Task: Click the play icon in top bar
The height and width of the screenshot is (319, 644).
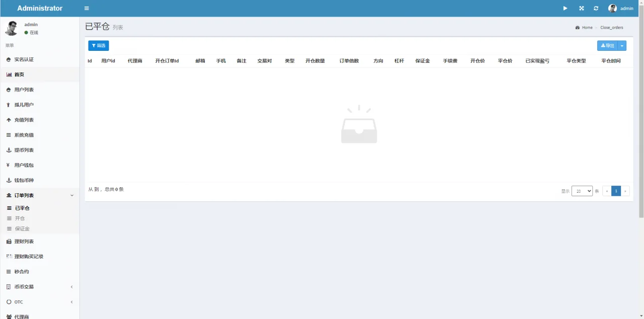Action: coord(565,9)
